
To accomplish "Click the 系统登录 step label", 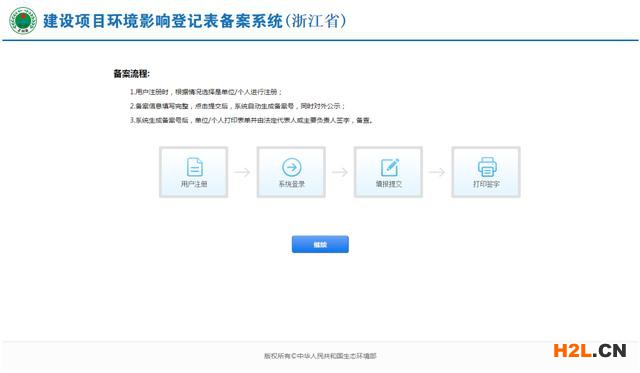I will (x=291, y=184).
